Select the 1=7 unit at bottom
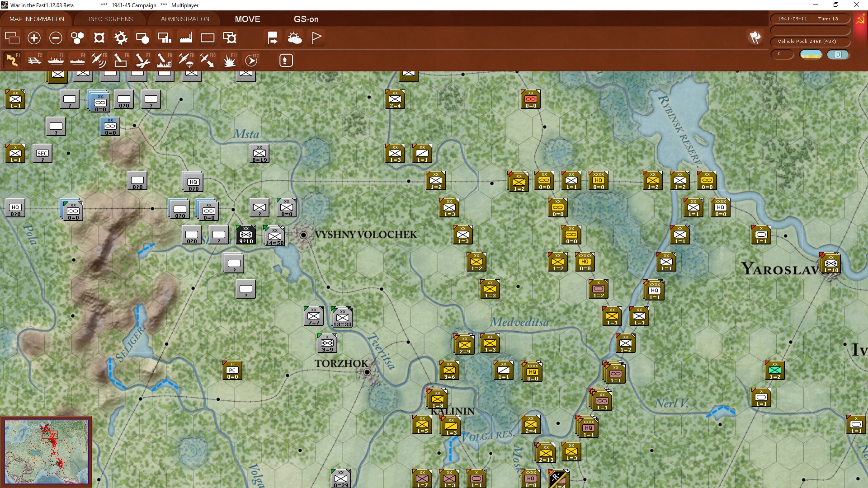Viewport: 868px width, 488px height. coord(422,479)
